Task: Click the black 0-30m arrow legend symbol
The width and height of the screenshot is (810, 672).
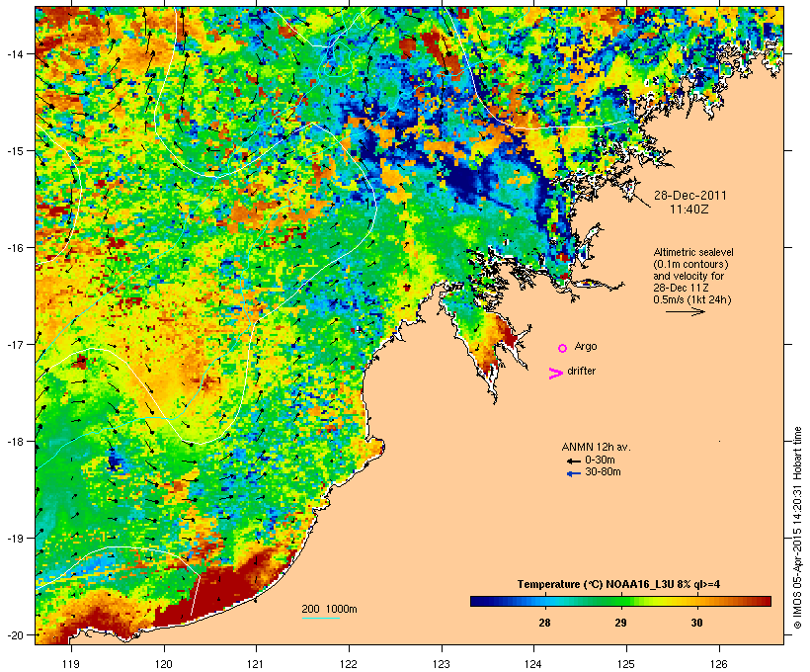Action: [574, 461]
